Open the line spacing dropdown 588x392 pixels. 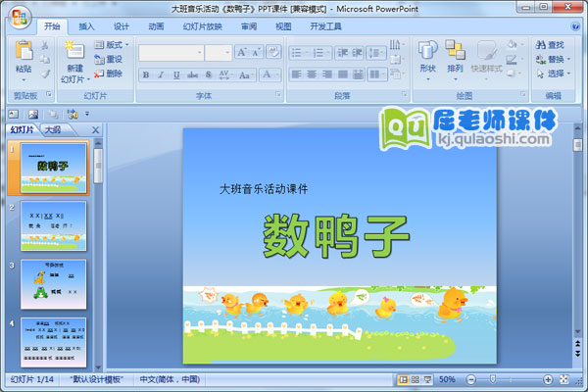(x=376, y=53)
